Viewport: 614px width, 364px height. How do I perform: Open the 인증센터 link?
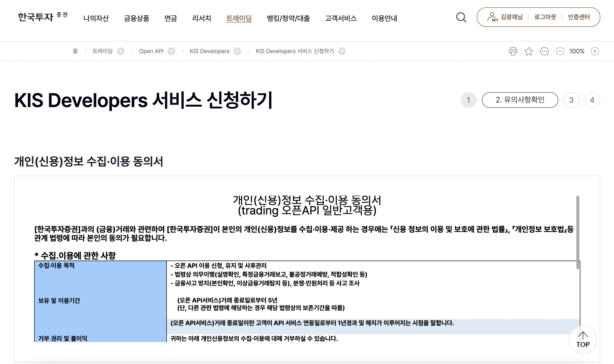coord(579,17)
